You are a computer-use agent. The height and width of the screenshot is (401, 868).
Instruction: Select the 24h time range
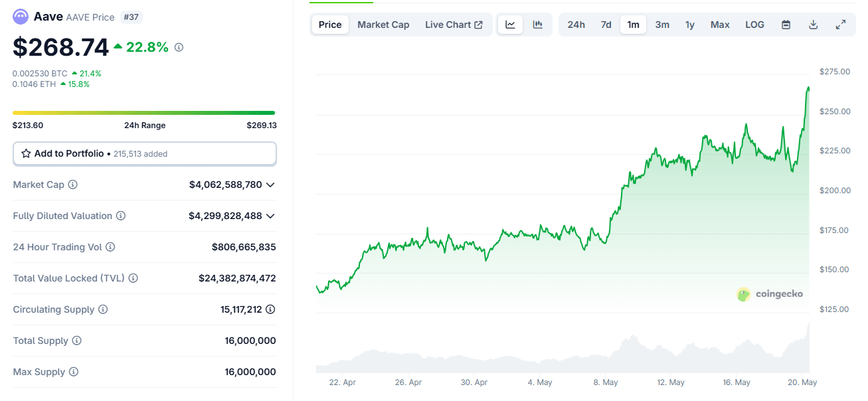(576, 25)
